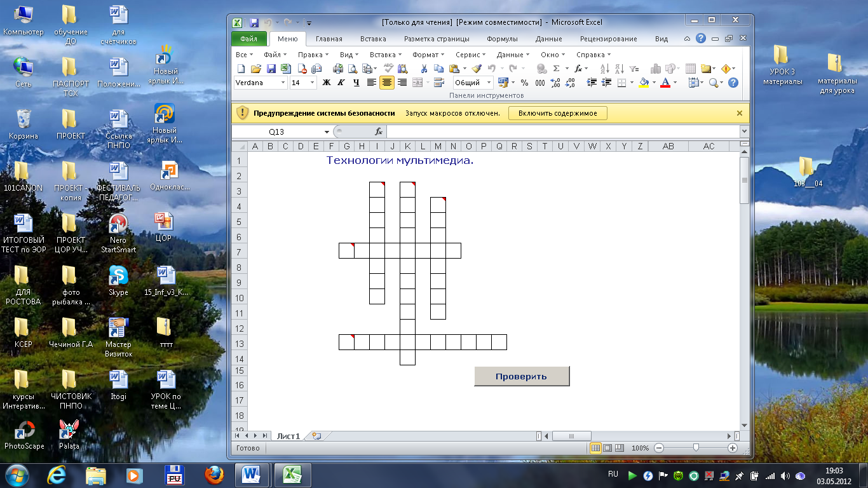This screenshot has width=868, height=488.
Task: Click the Save icon in the toolbar
Action: (271, 69)
